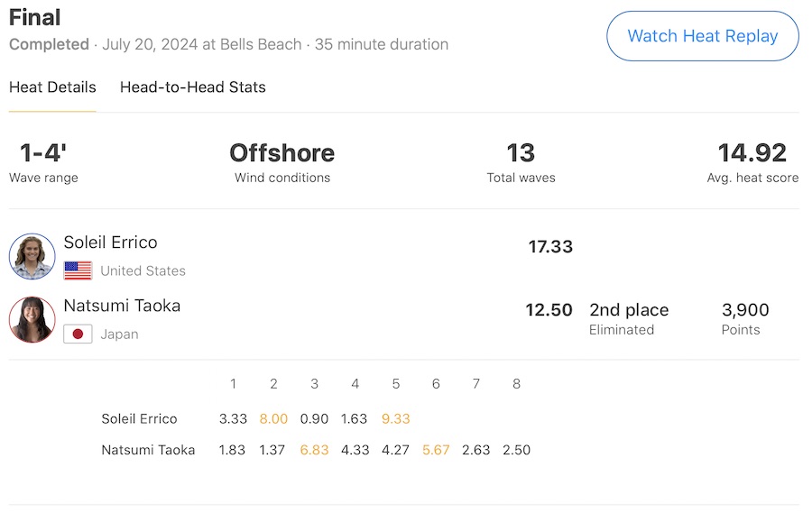812x513 pixels.
Task: Open Soleil Errico's athlete name link
Action: [x=110, y=243]
